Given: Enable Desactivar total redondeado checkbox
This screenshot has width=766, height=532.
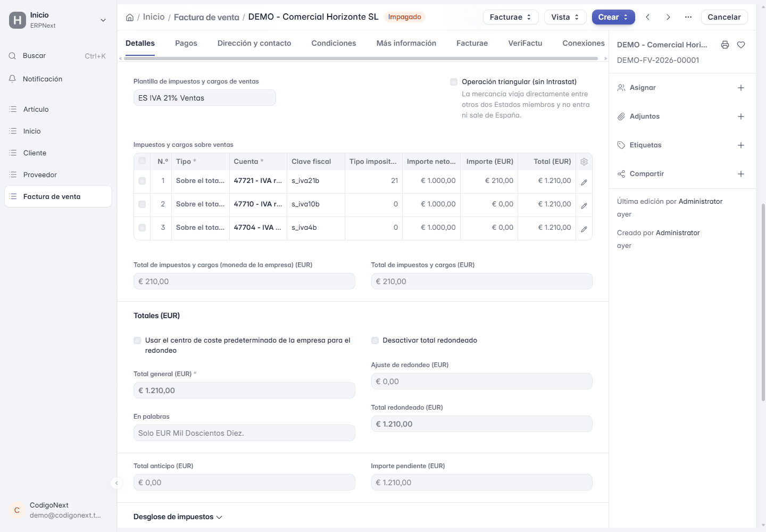Looking at the screenshot, I should (375, 340).
